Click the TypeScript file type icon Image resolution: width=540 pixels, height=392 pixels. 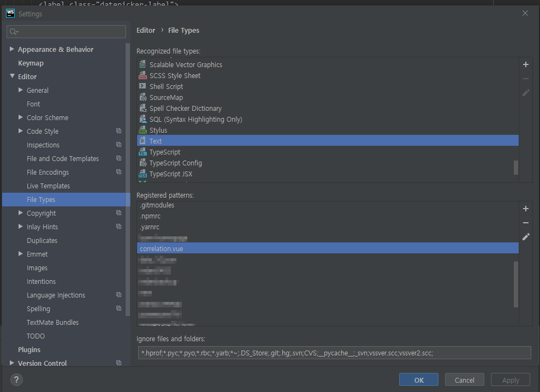click(x=143, y=152)
